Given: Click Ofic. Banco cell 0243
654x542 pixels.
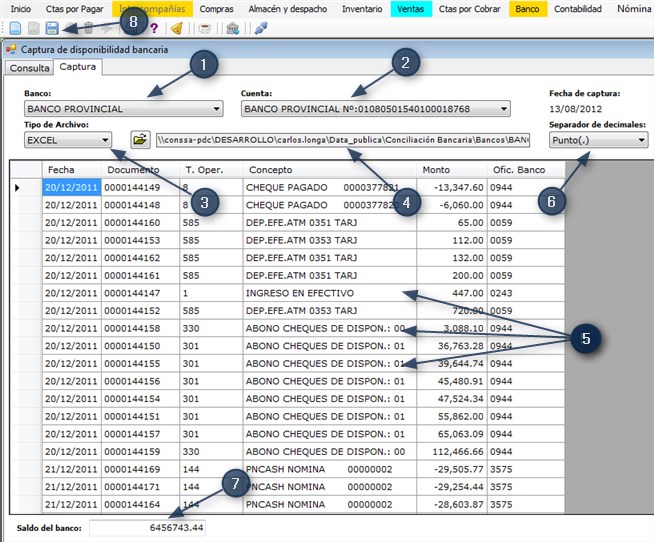Looking at the screenshot, I should click(x=526, y=293).
